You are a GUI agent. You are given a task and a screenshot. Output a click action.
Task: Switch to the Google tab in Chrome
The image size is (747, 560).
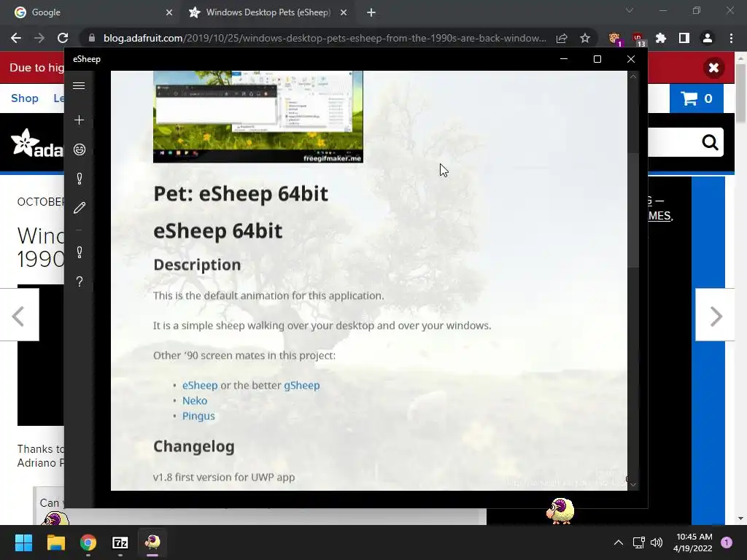90,12
